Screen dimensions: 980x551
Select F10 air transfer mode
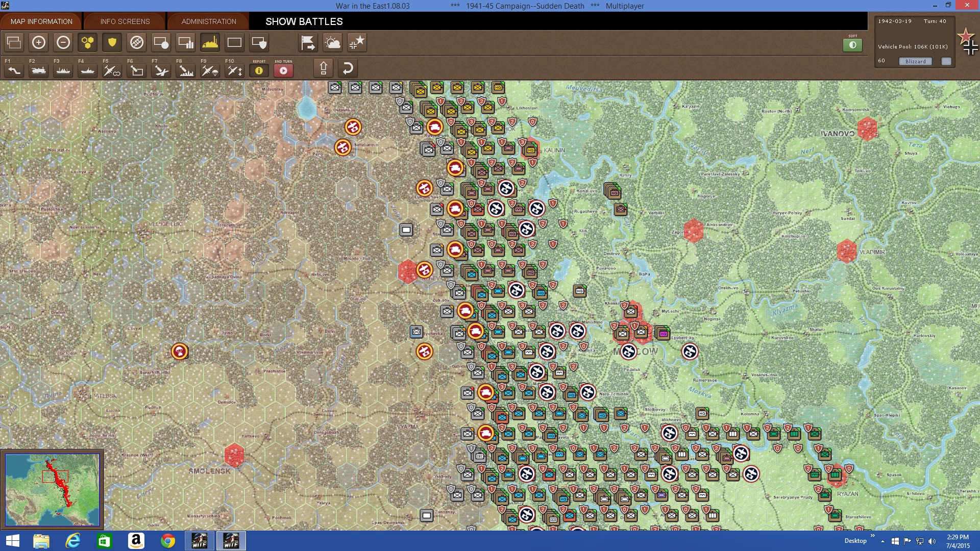[235, 70]
